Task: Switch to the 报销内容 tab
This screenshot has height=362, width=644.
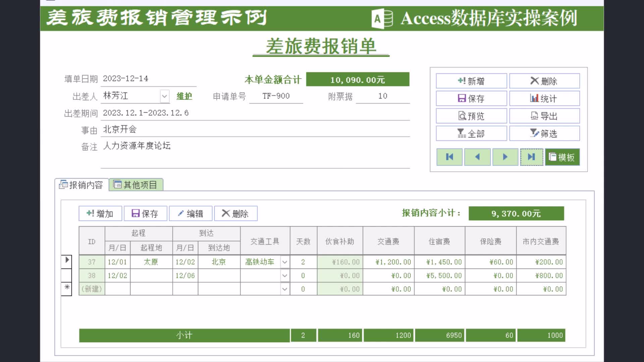Action: (82, 185)
